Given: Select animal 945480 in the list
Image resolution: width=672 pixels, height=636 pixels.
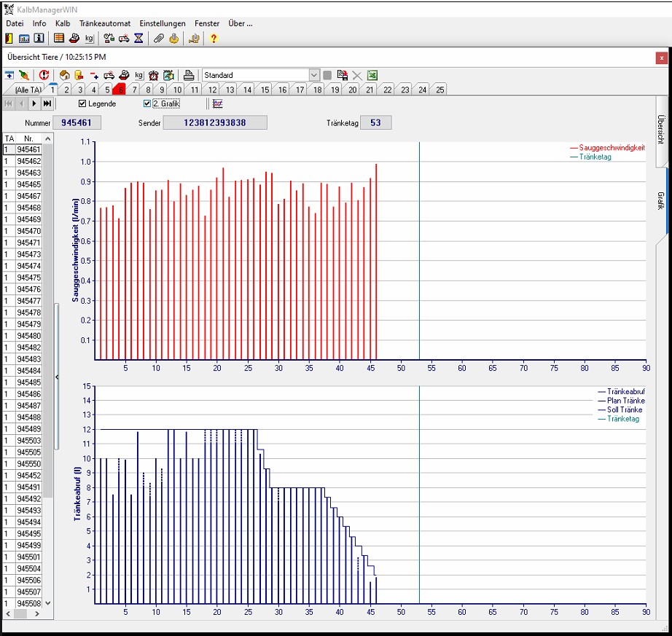Looking at the screenshot, I should click(x=28, y=336).
